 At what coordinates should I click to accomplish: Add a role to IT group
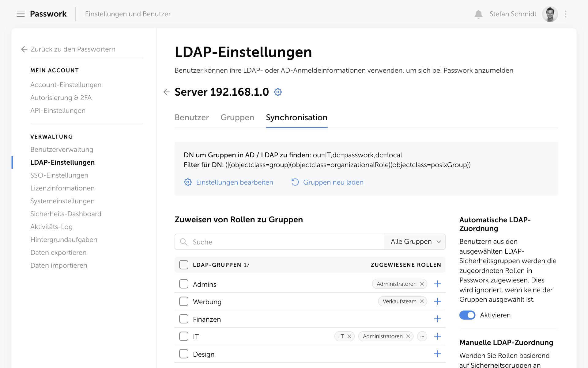click(x=437, y=336)
